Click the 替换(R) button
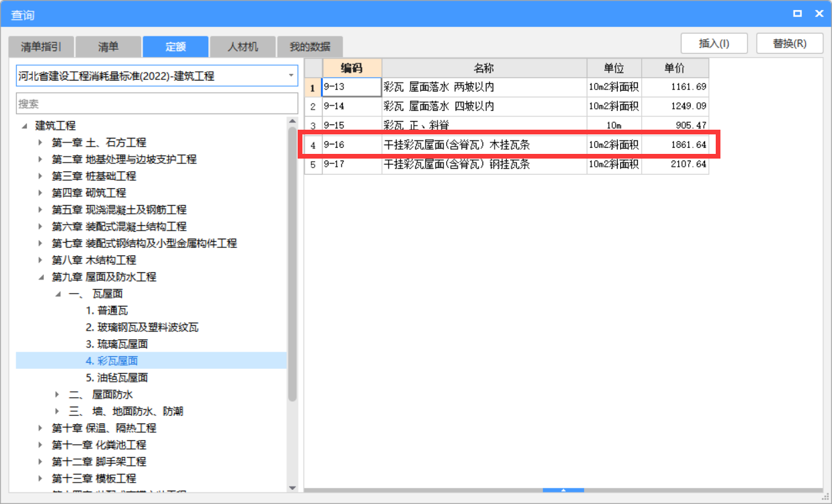The image size is (832, 504). click(x=790, y=44)
